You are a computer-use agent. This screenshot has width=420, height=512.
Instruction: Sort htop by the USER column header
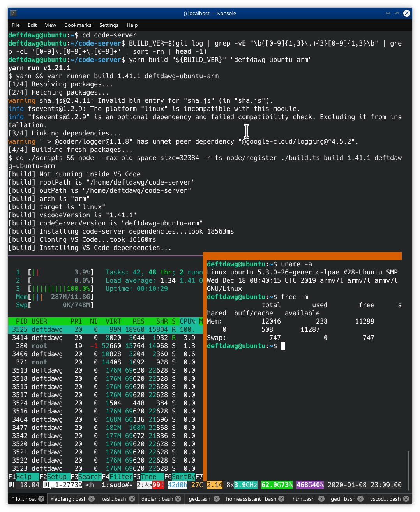click(39, 321)
